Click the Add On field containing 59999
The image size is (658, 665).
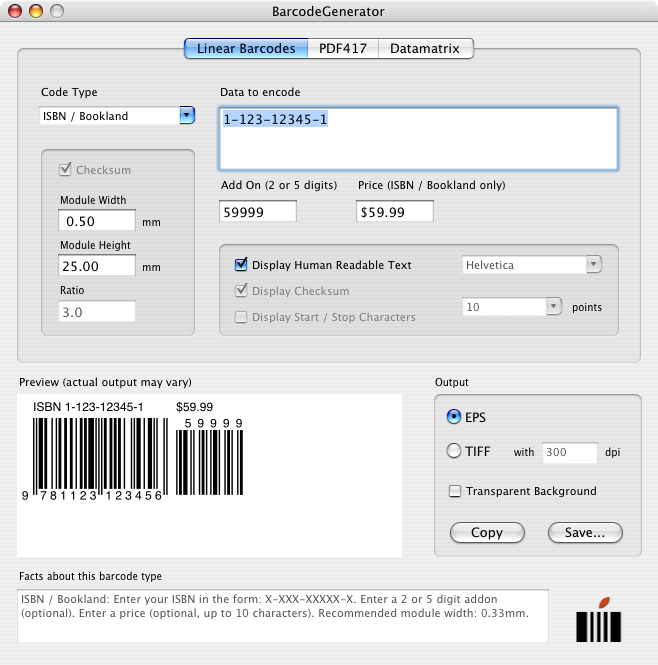pos(258,211)
